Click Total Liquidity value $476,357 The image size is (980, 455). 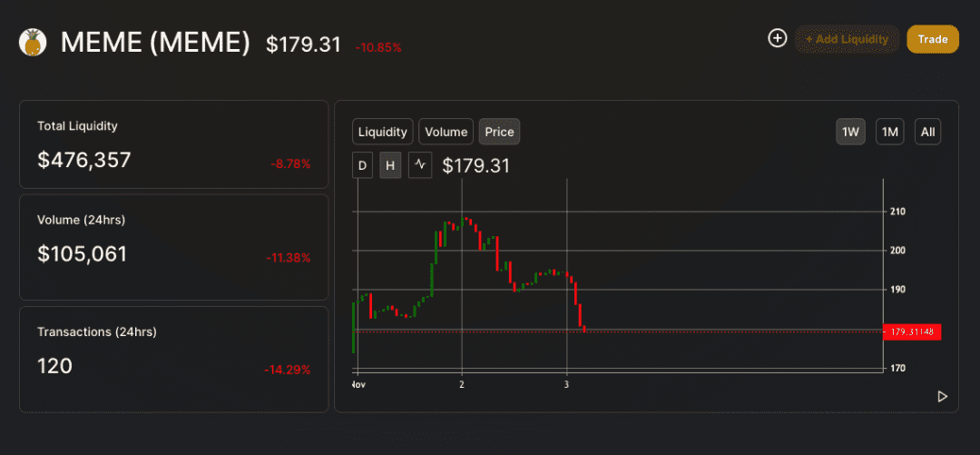84,160
